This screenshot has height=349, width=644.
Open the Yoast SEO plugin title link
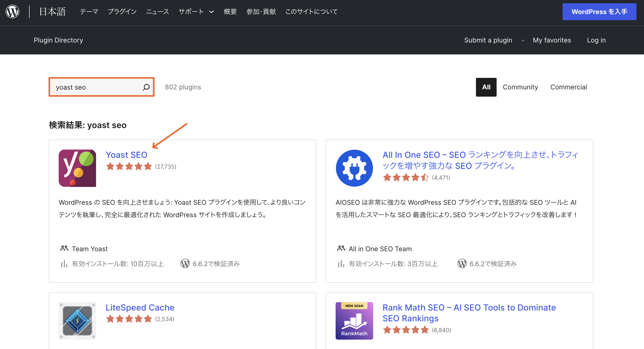[126, 155]
